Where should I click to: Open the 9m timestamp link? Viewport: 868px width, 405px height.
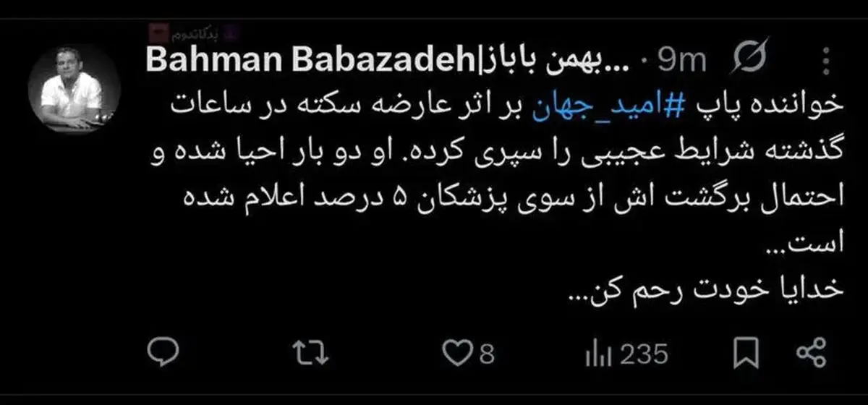pos(681,61)
